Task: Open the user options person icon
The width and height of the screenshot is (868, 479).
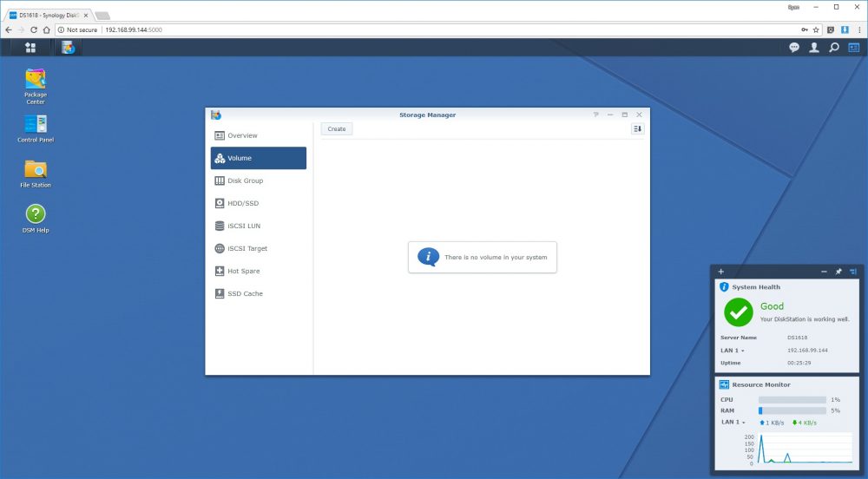Action: pos(814,48)
